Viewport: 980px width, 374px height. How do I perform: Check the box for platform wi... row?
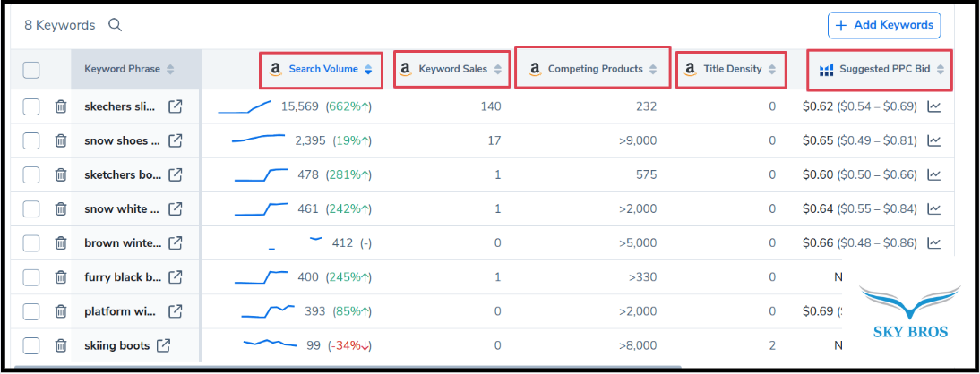(x=31, y=311)
